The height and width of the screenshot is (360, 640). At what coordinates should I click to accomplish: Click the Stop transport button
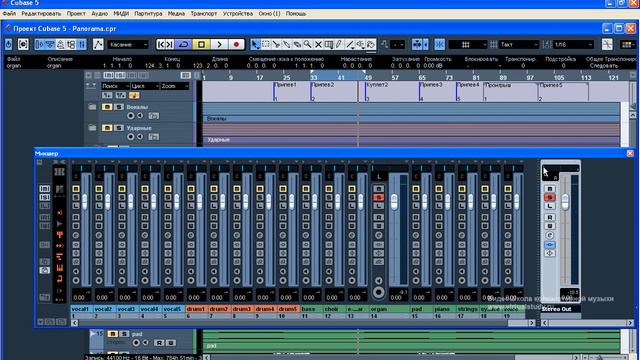[x=201, y=44]
